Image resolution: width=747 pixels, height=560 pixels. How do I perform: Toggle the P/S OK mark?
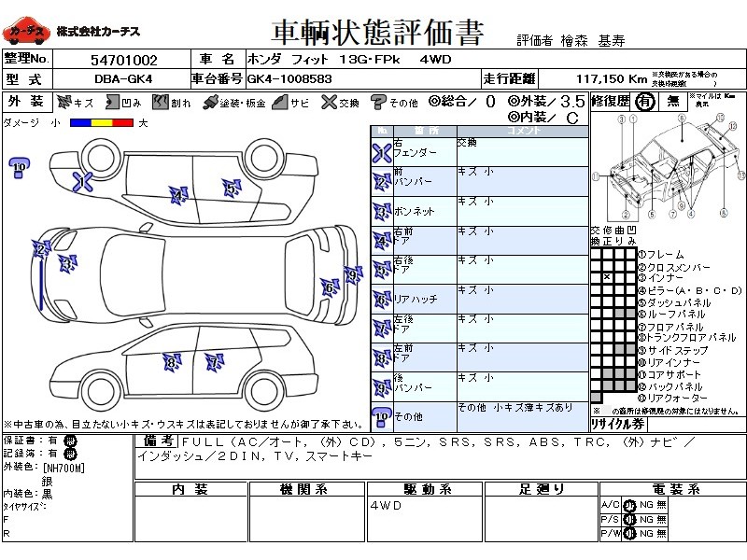(x=629, y=520)
